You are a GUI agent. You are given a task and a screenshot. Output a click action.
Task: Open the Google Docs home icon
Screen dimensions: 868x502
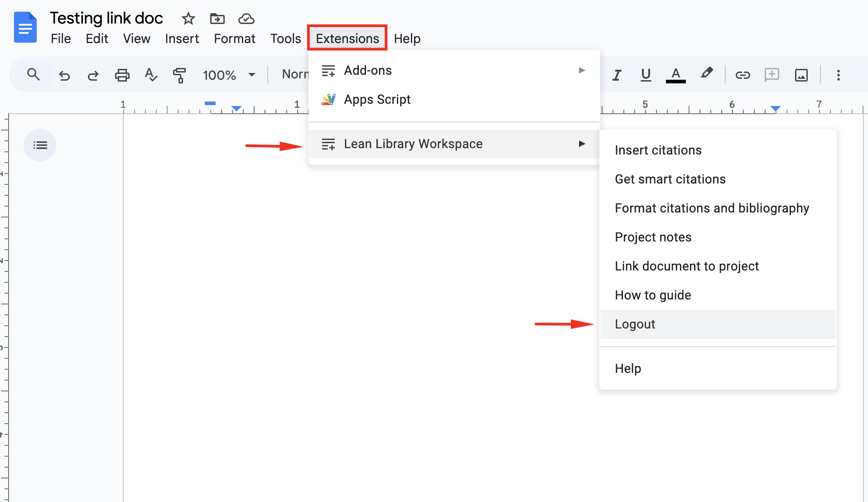[x=25, y=27]
